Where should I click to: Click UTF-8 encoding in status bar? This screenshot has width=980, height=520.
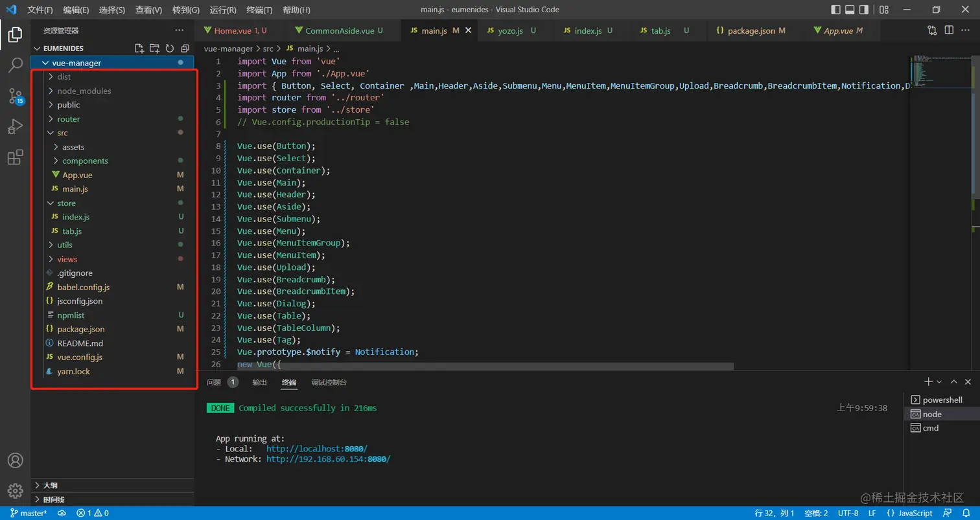click(846, 514)
